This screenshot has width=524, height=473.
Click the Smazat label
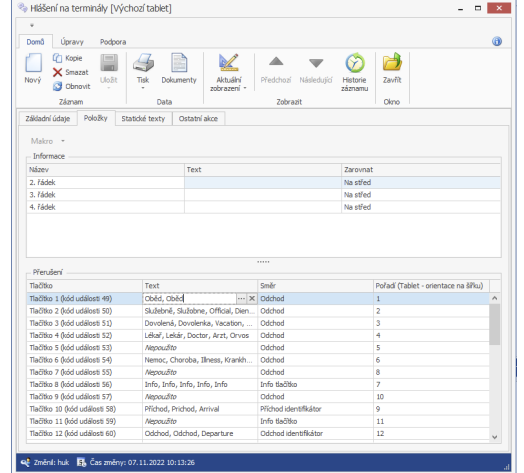tap(77, 72)
